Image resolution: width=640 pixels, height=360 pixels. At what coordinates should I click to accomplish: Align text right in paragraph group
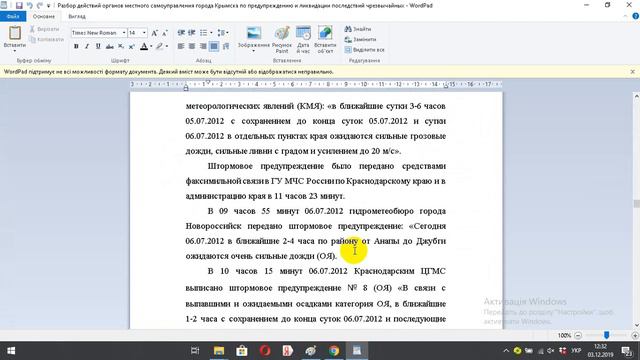(203, 47)
